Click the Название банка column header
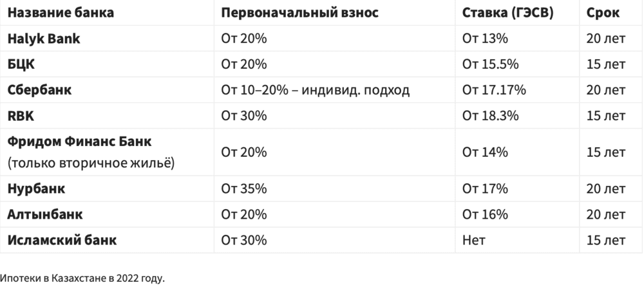This screenshot has width=644, height=292. (x=61, y=13)
